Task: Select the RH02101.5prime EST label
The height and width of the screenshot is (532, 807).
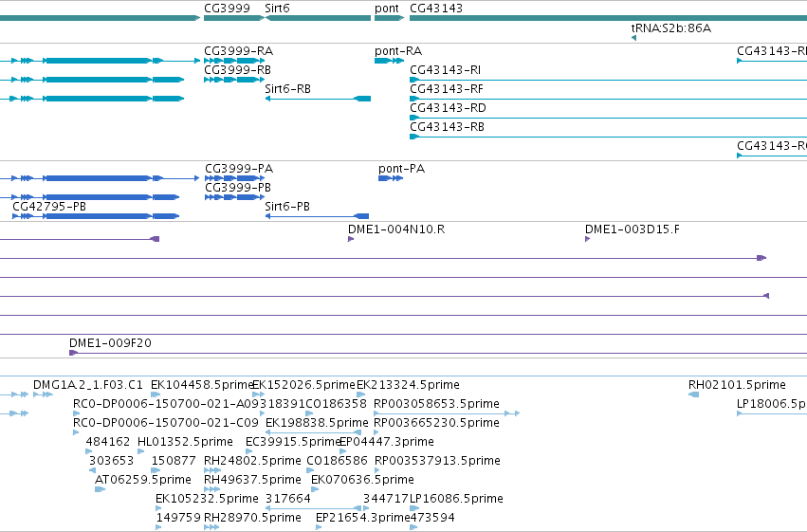Action: [737, 385]
